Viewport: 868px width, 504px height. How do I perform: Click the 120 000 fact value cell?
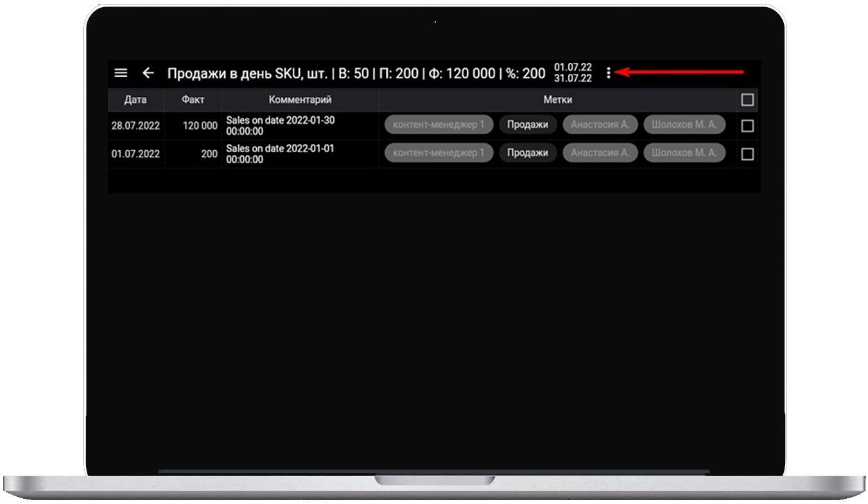point(200,126)
